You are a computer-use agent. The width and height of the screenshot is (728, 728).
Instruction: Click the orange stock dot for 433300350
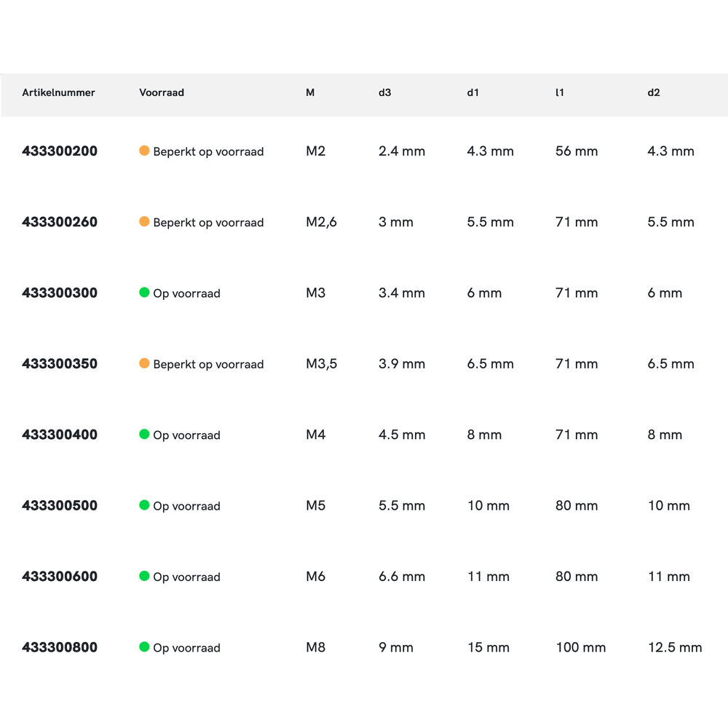[x=144, y=363]
